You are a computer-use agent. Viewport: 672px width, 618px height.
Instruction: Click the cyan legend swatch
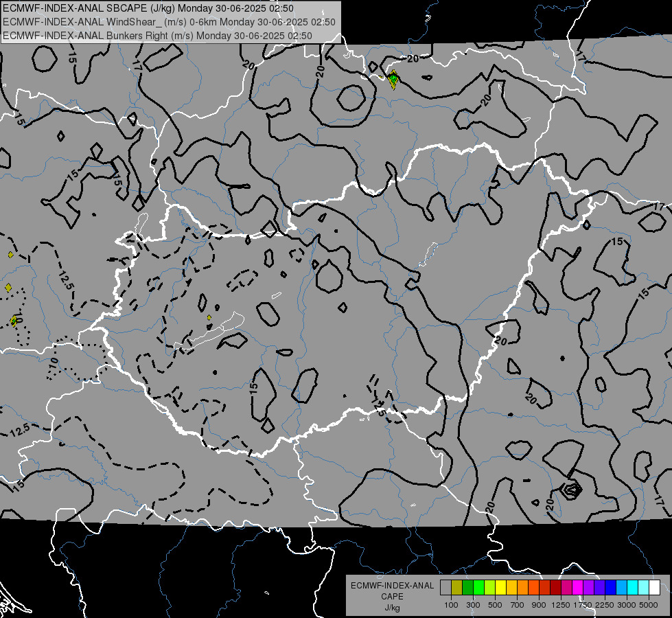coord(633,588)
